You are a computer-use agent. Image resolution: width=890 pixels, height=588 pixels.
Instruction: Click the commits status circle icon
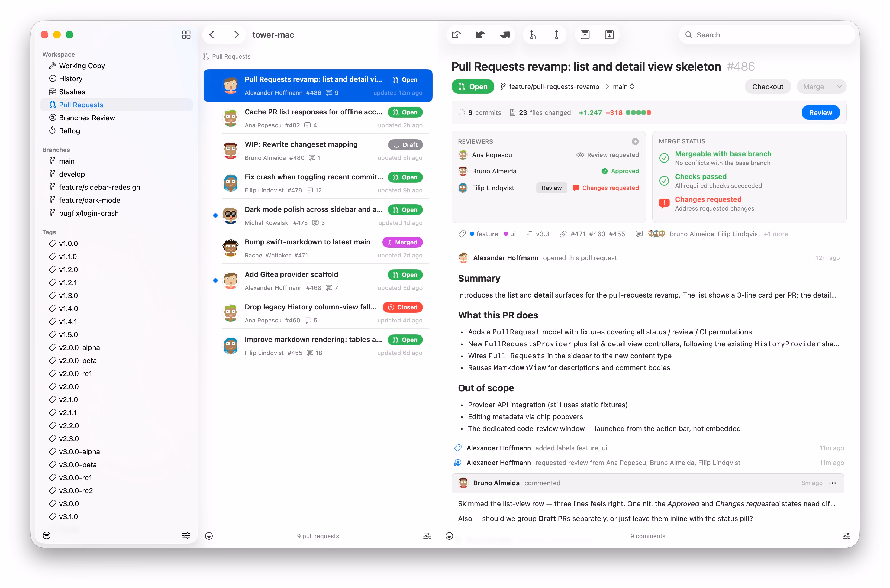[x=462, y=112]
